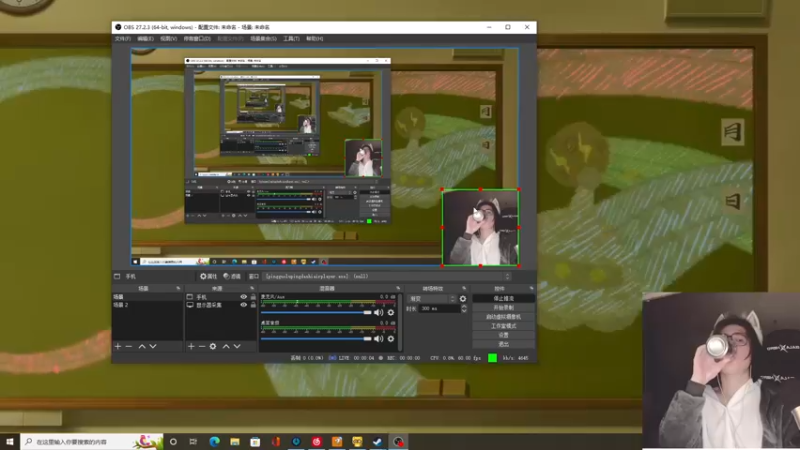Select 场景 2 in Scenes list
This screenshot has height=450, width=800.
click(x=147, y=305)
